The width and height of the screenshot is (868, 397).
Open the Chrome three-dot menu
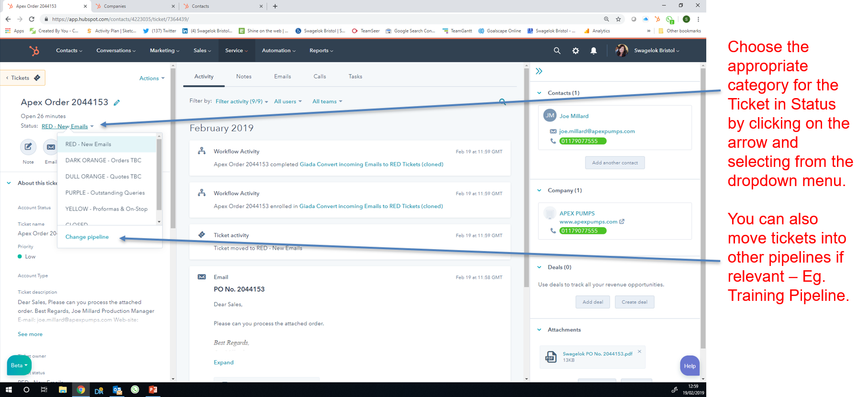coord(699,19)
